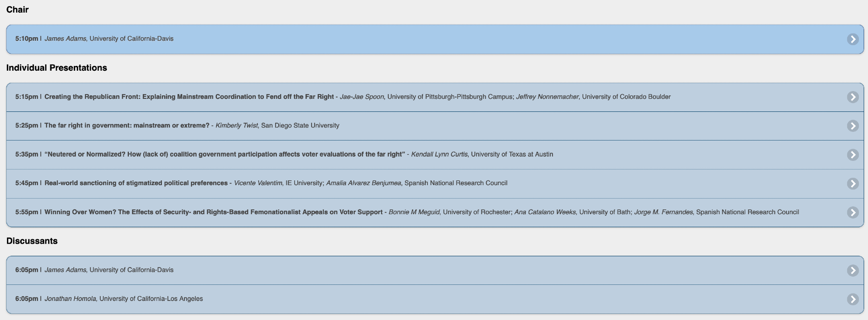This screenshot has height=320, width=868.
Task: Open the arrow on the 5:45pm presentation row
Action: coord(852,183)
